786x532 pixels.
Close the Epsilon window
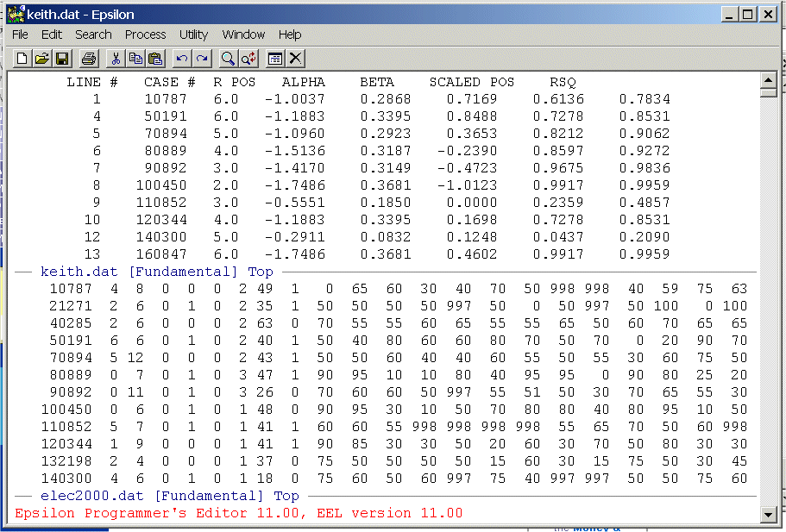[x=768, y=15]
